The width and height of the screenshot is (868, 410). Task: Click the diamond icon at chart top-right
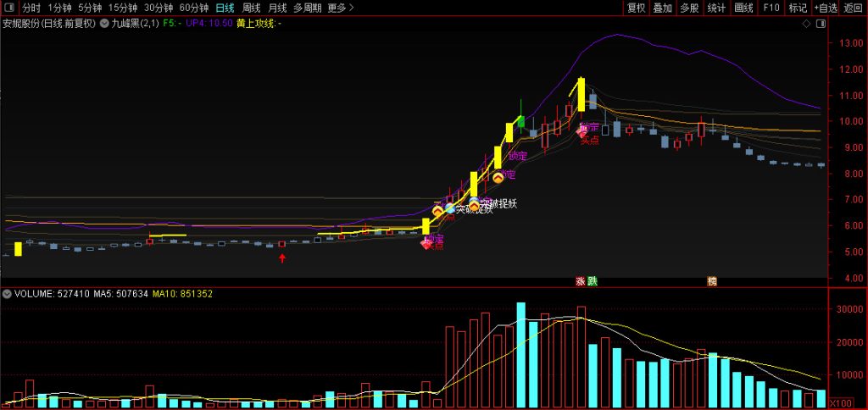(x=805, y=24)
